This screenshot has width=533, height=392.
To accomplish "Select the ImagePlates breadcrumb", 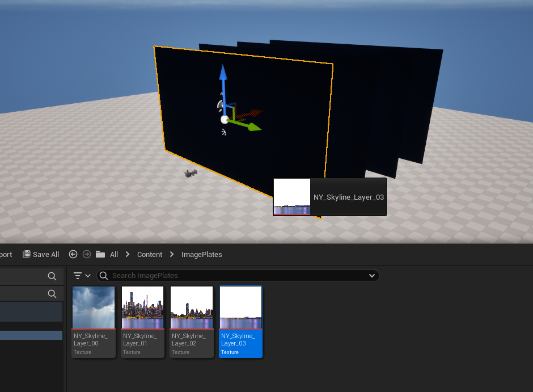I will point(201,254).
